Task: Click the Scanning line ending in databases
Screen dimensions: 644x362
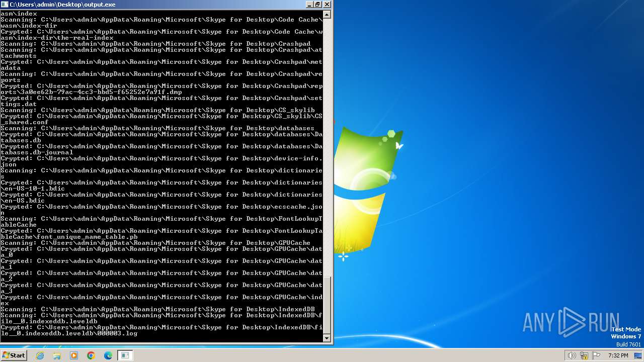Action: (x=157, y=128)
